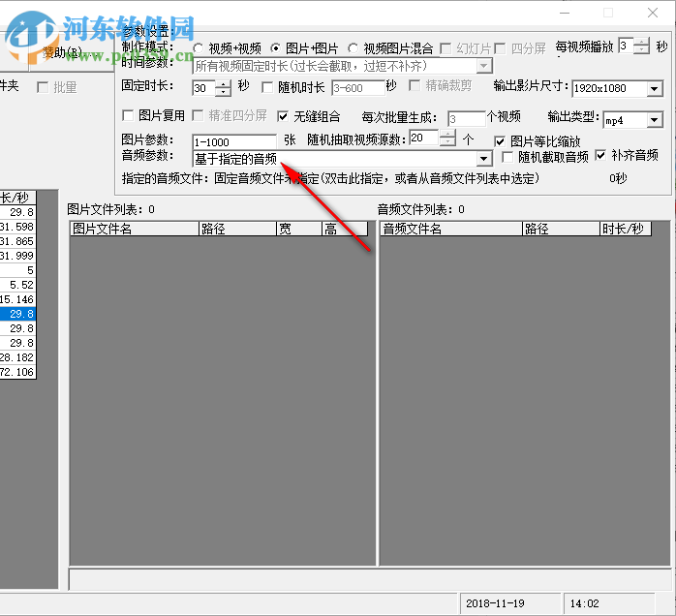Increase 随机抽取视频源数 value

(x=448, y=134)
